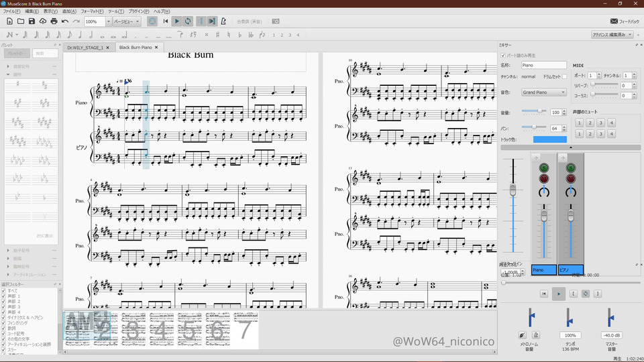Create a new score with toolbar icon
The height and width of the screenshot is (362, 644).
[x=9, y=21]
